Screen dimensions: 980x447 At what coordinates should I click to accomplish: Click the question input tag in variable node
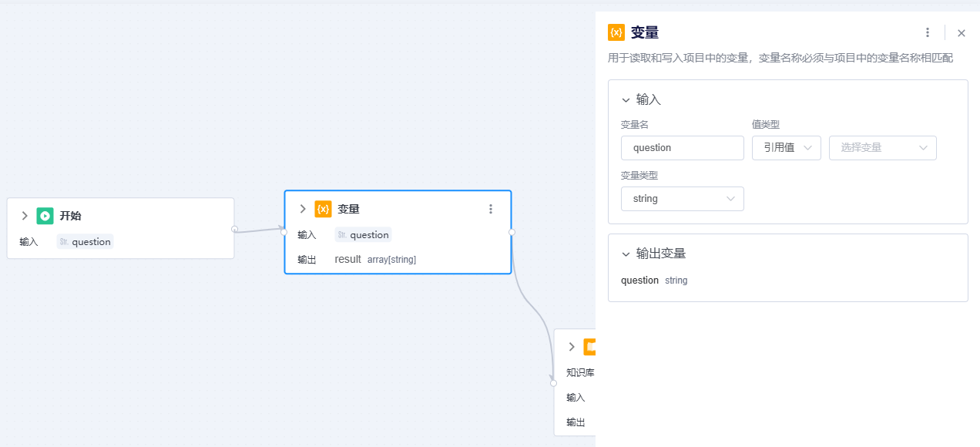(363, 235)
